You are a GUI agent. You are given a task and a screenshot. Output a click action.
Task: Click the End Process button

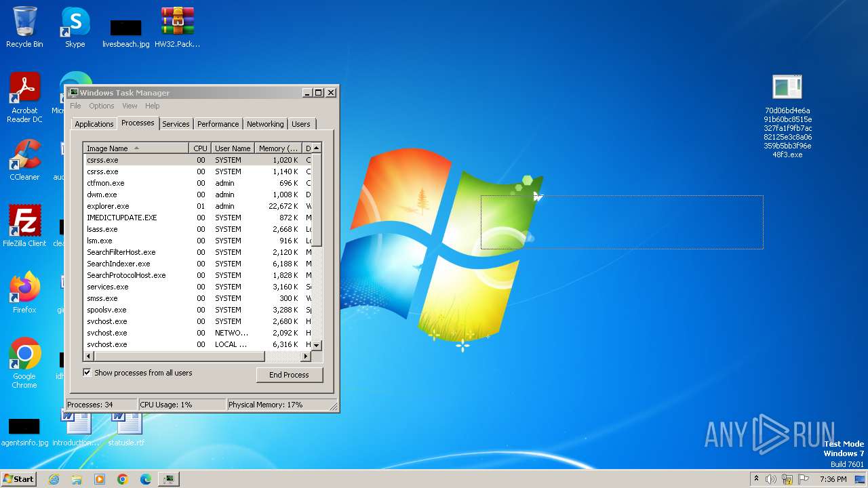(x=289, y=375)
